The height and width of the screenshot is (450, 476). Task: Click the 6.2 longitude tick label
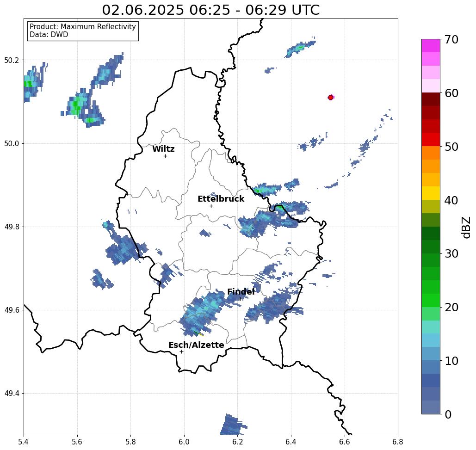pyautogui.click(x=238, y=442)
